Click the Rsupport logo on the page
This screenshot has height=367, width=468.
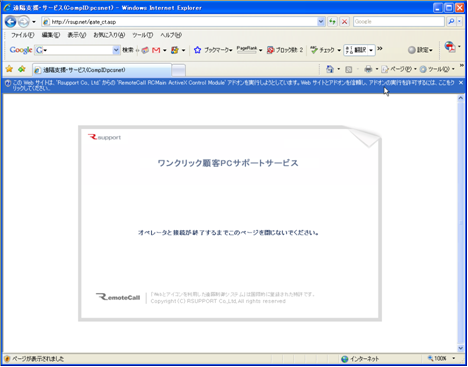(x=104, y=137)
